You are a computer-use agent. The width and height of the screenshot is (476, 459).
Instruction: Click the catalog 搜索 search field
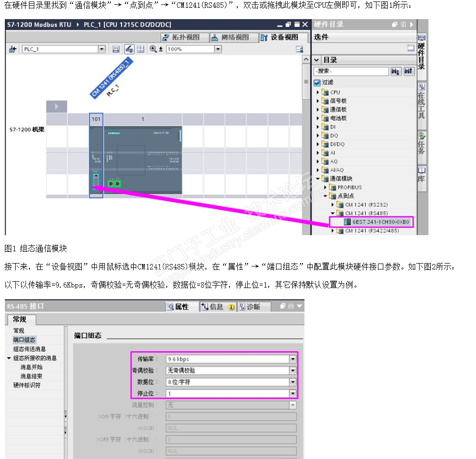tap(351, 72)
